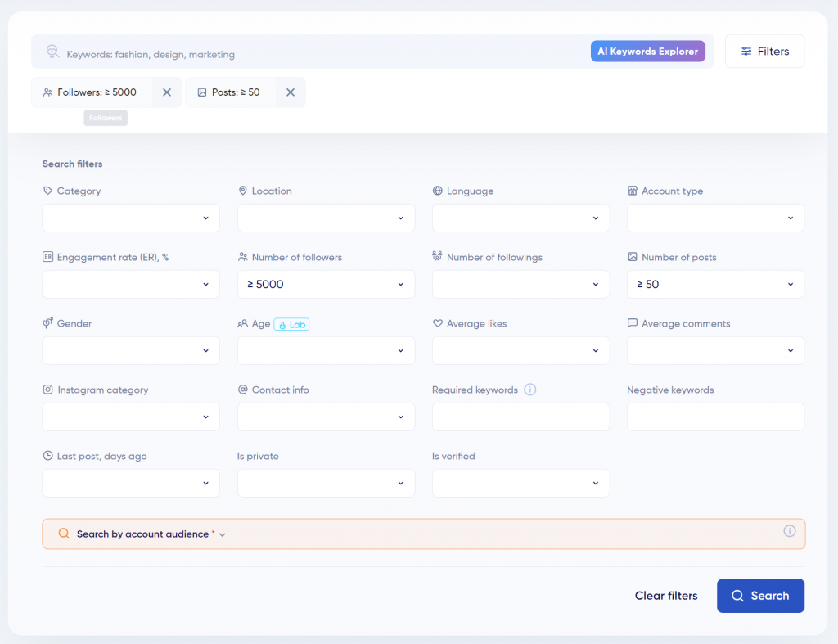Remove the Followers ≥ 5000 filter chip
The width and height of the screenshot is (838, 644).
click(166, 92)
